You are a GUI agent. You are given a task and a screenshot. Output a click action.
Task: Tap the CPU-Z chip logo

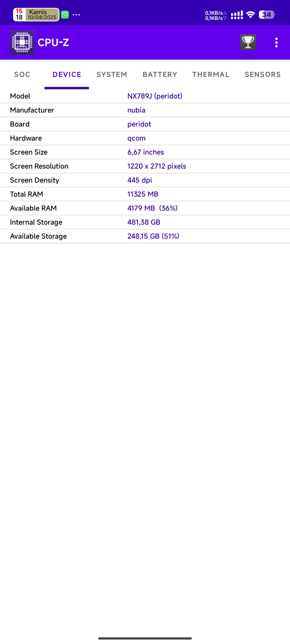[22, 42]
